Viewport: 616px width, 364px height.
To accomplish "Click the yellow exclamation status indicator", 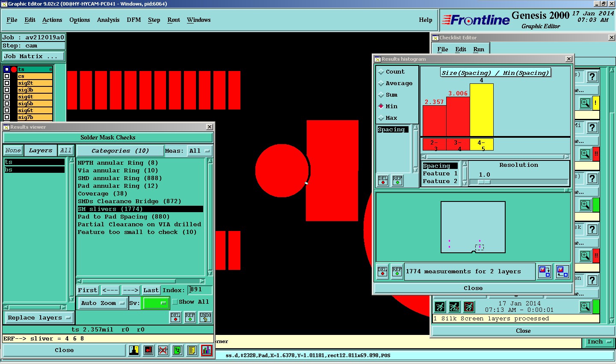I will (595, 103).
